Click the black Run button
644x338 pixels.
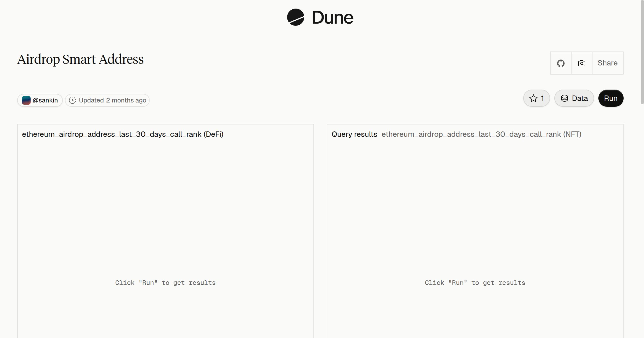[611, 98]
